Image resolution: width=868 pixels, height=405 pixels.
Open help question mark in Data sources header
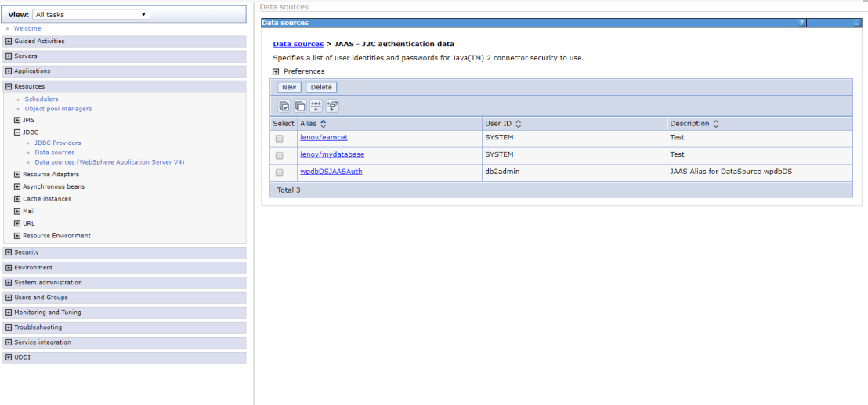pyautogui.click(x=801, y=23)
